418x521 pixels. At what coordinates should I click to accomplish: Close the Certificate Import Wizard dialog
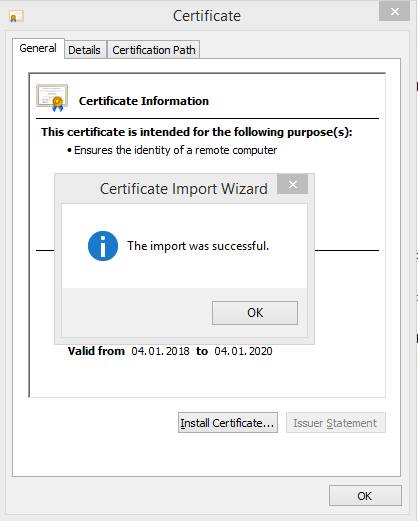pyautogui.click(x=292, y=184)
